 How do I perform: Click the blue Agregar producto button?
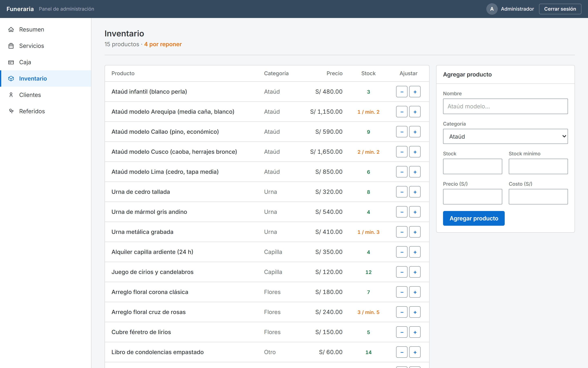coord(473,218)
